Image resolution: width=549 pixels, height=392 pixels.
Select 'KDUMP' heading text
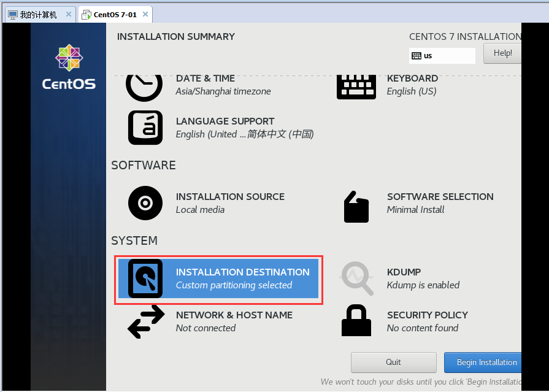404,272
